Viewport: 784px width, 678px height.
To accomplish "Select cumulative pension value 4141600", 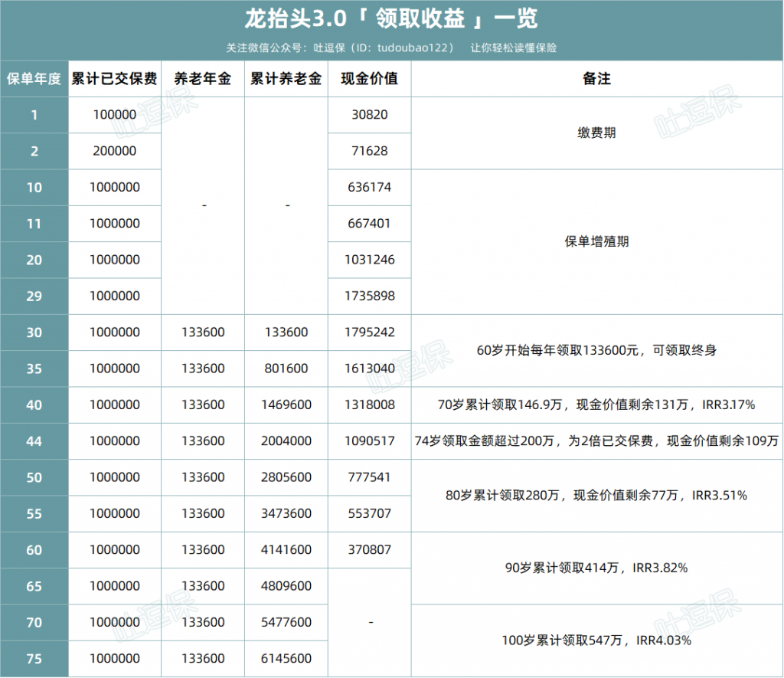I will click(286, 550).
